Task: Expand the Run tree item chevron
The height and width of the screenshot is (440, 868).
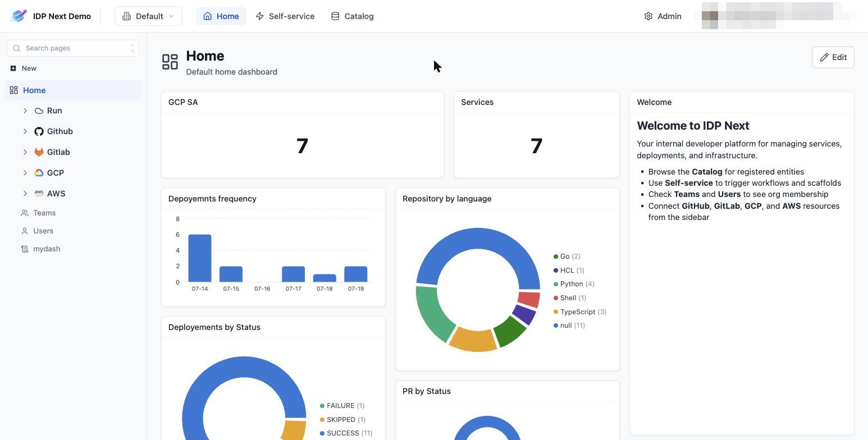Action: [25, 111]
